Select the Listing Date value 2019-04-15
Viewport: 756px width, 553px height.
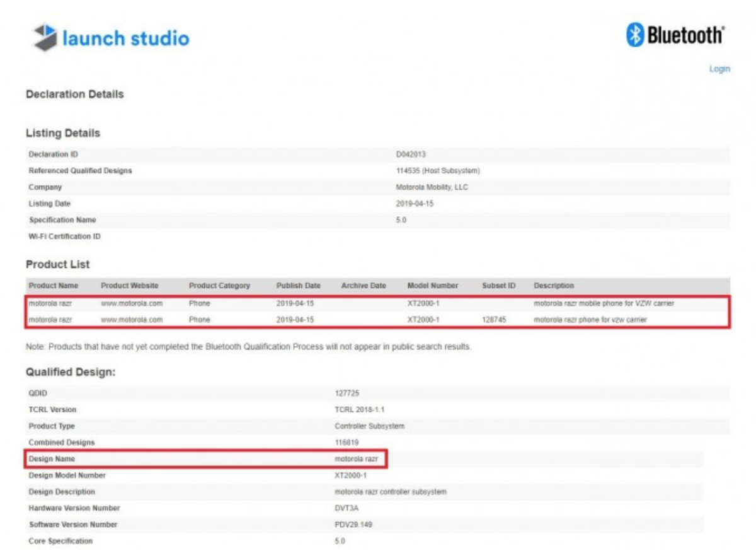(415, 204)
